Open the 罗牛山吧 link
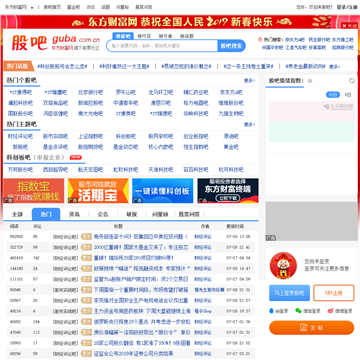This screenshot has height=360, width=360. point(125,92)
